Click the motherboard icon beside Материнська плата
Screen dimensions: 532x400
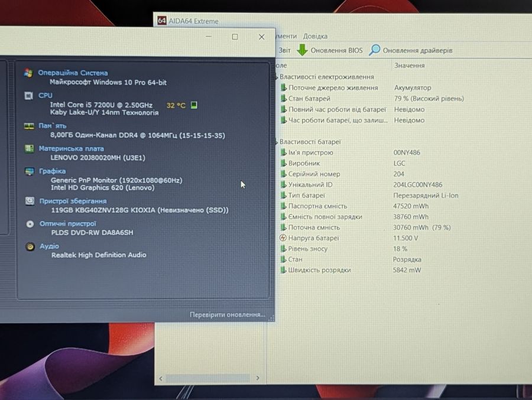[x=29, y=149]
